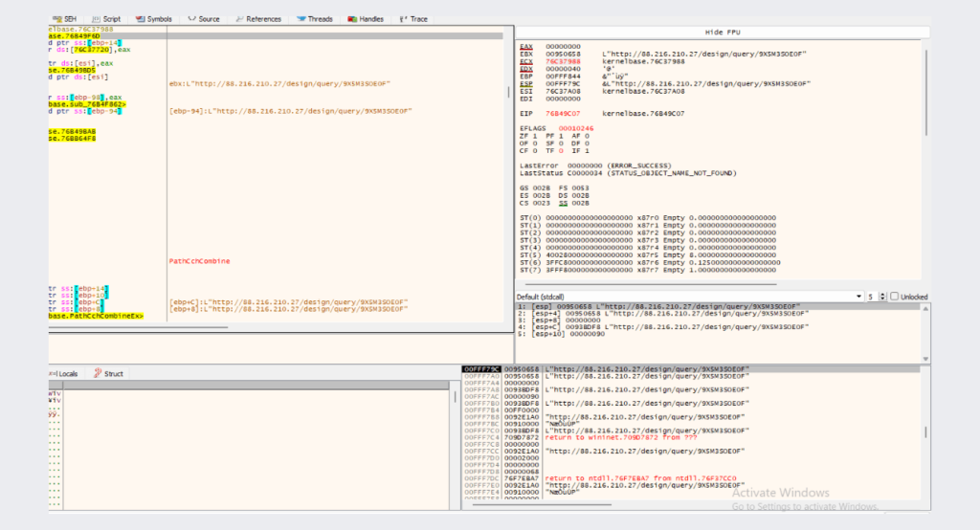Screen dimensions: 980x530
Task: Select the ESI register value 76C37A08
Action: click(563, 91)
